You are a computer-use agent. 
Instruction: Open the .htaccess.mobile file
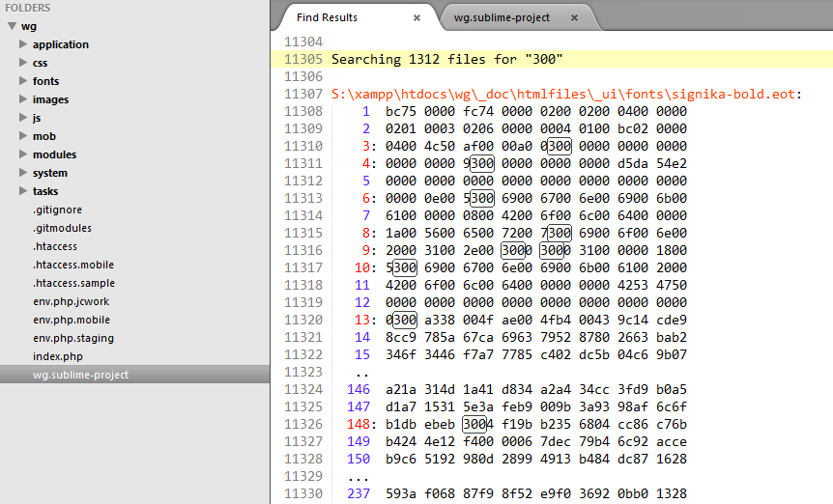click(72, 265)
